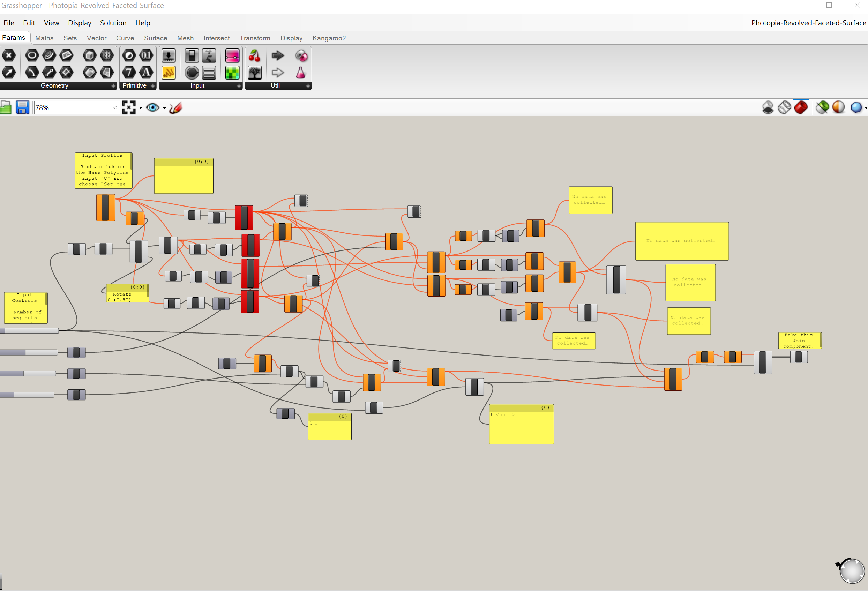Expand zoom extents options arrow
Screen dimensions: 868x591
click(x=141, y=108)
